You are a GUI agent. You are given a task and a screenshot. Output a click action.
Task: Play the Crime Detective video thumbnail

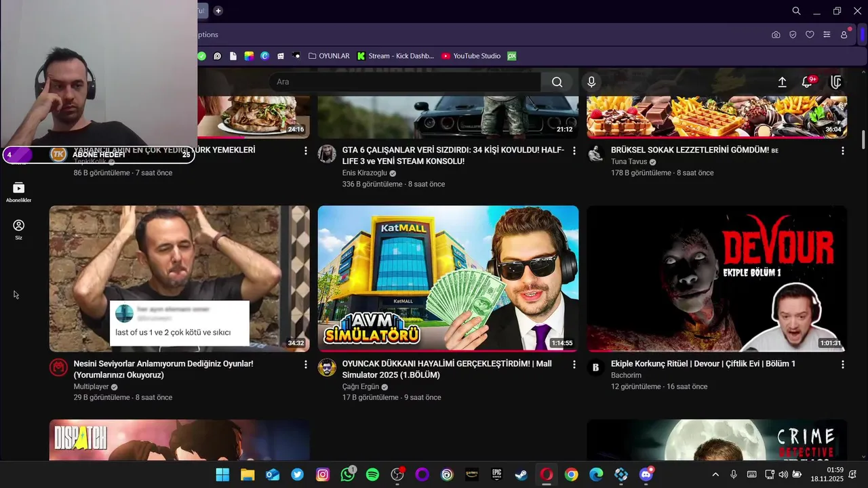[x=717, y=440]
